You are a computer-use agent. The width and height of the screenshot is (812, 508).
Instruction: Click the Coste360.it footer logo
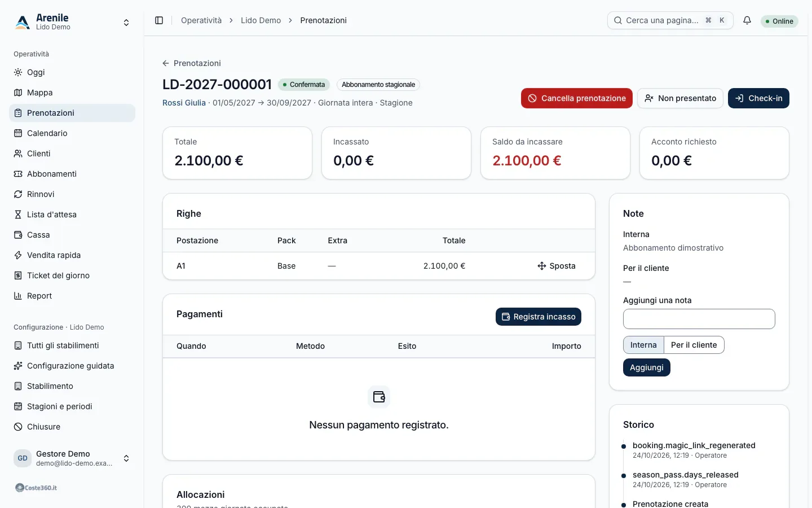point(36,488)
